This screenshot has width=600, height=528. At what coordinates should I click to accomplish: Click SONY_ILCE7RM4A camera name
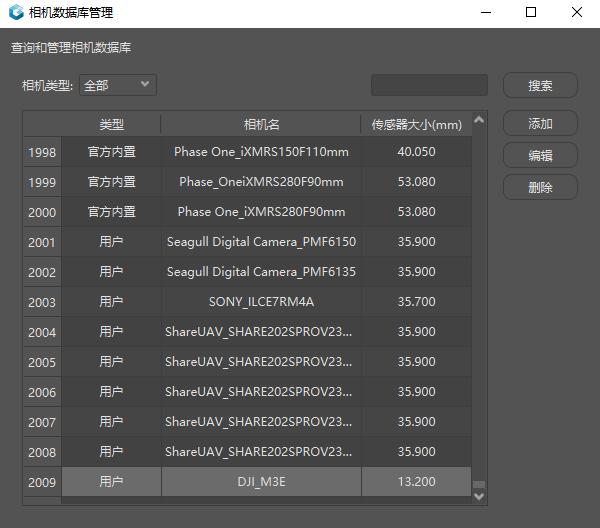click(261, 302)
